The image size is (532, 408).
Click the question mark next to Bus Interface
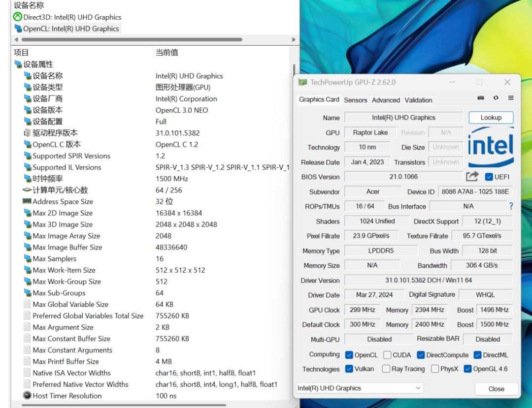pos(511,206)
